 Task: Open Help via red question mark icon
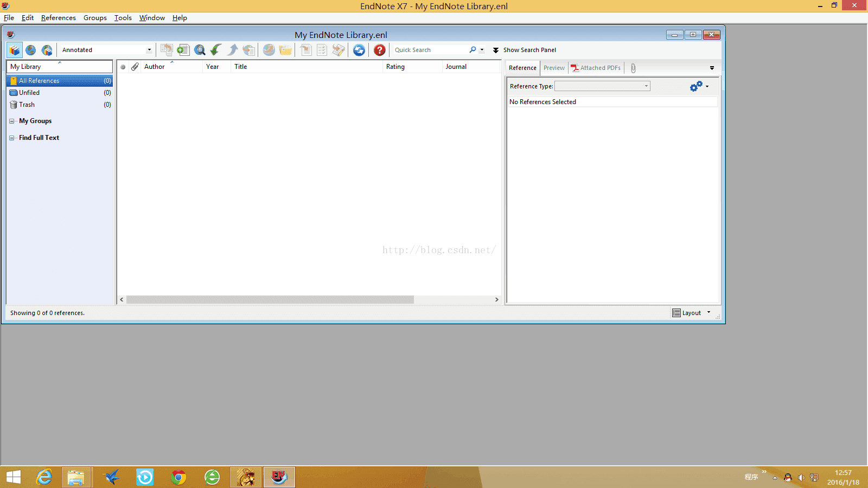[x=380, y=50]
